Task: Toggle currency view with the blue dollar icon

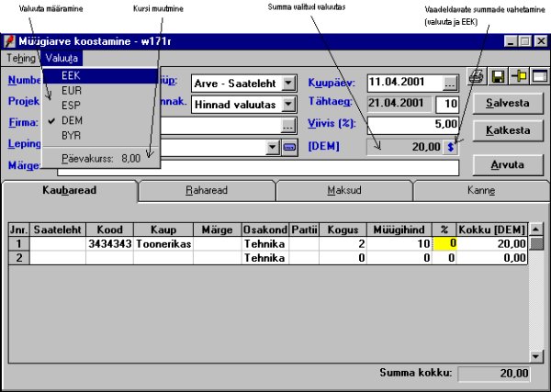Action: pyautogui.click(x=450, y=146)
